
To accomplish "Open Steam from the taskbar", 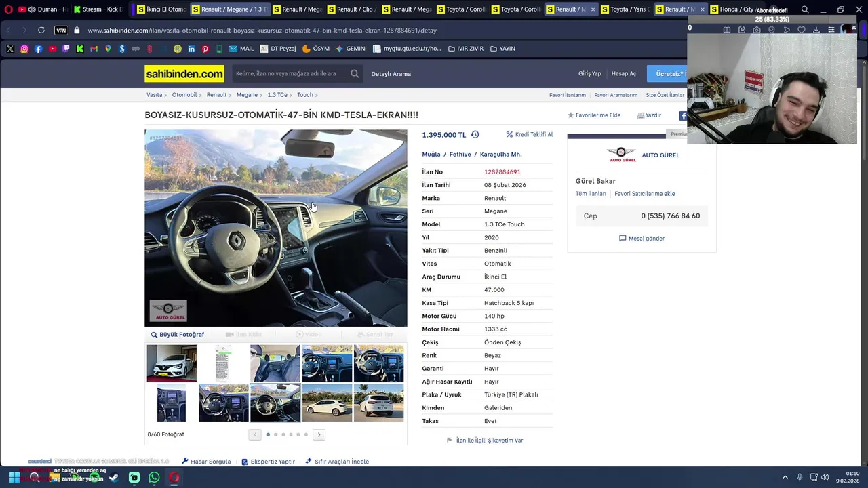I will point(114,478).
